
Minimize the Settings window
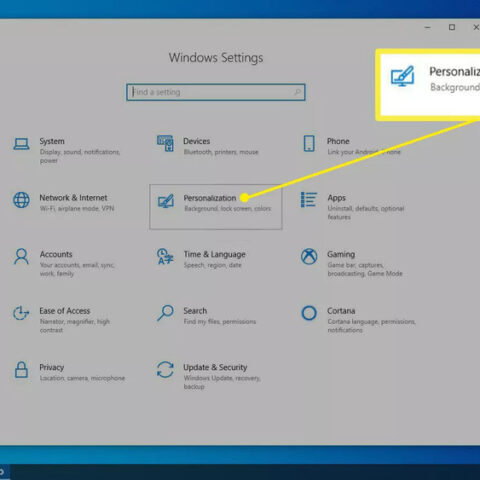pos(428,27)
